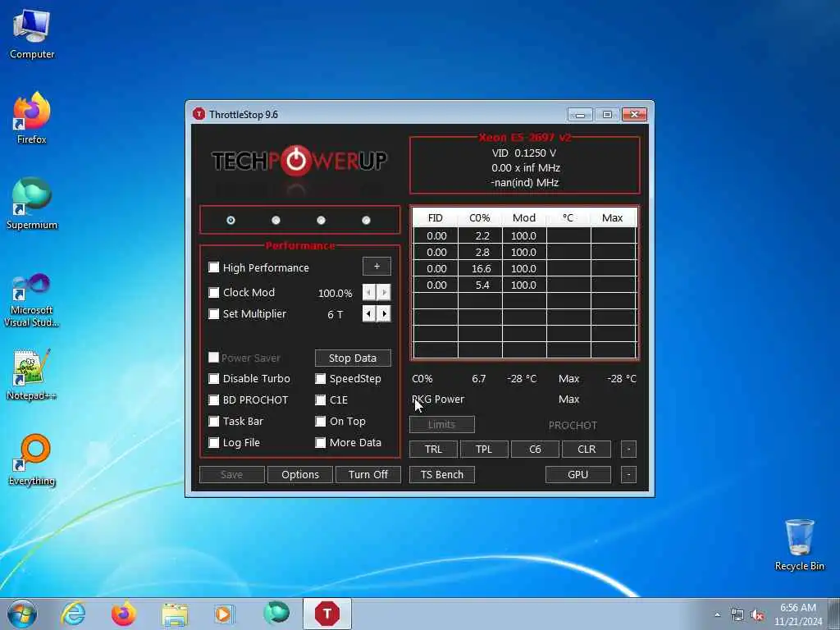Click the C0% column header
The image size is (840, 630).
coord(479,217)
